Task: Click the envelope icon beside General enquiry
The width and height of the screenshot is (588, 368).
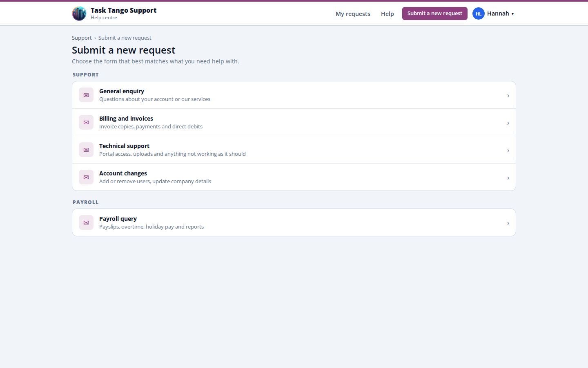Action: click(86, 95)
